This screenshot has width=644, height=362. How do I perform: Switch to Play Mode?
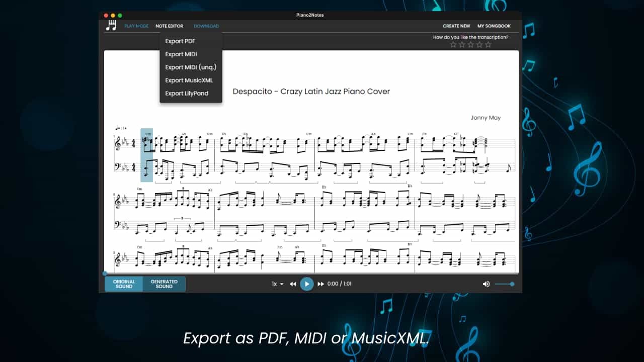tap(136, 26)
